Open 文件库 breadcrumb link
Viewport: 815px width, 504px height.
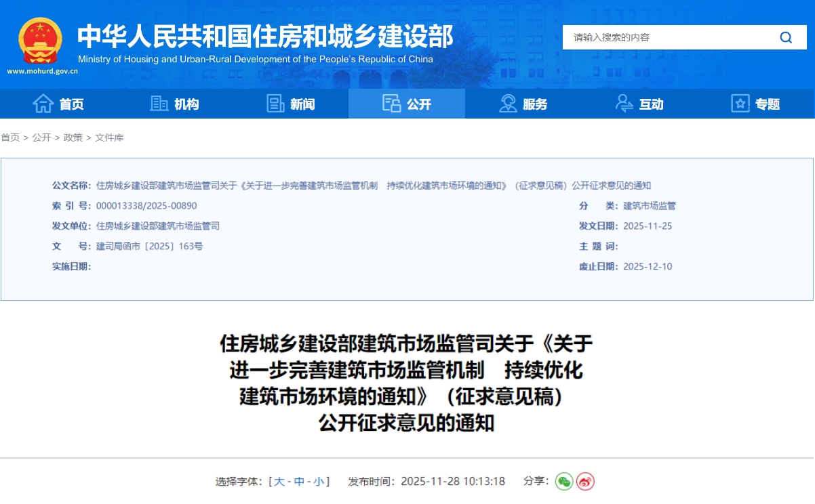click(x=109, y=138)
